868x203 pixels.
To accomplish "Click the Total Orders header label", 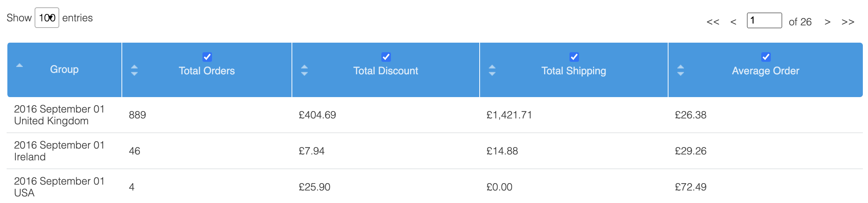I will click(207, 71).
